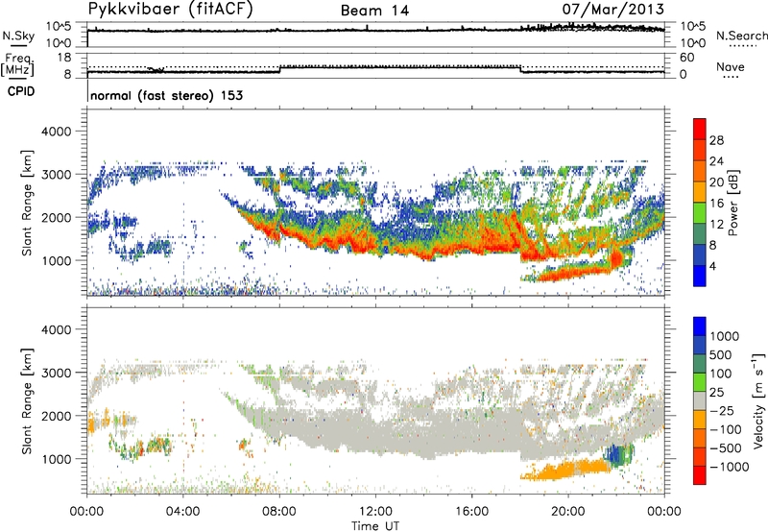Click the red bottom segment of the velocity color bar
Screen dimensions: 768x532
click(x=700, y=475)
